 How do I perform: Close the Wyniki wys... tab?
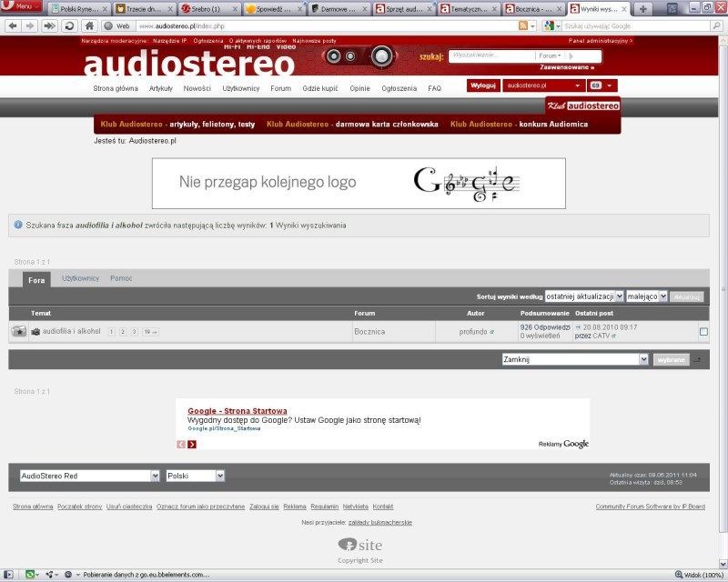click(624, 9)
